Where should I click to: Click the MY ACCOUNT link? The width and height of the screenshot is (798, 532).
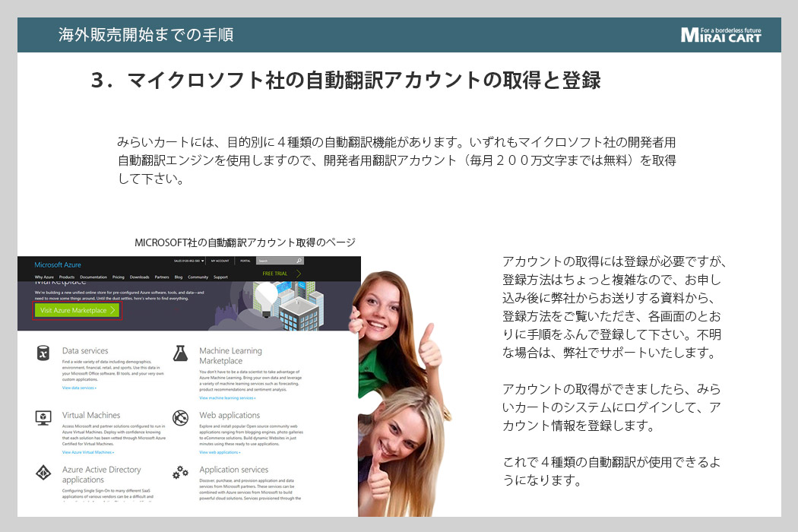tap(220, 261)
